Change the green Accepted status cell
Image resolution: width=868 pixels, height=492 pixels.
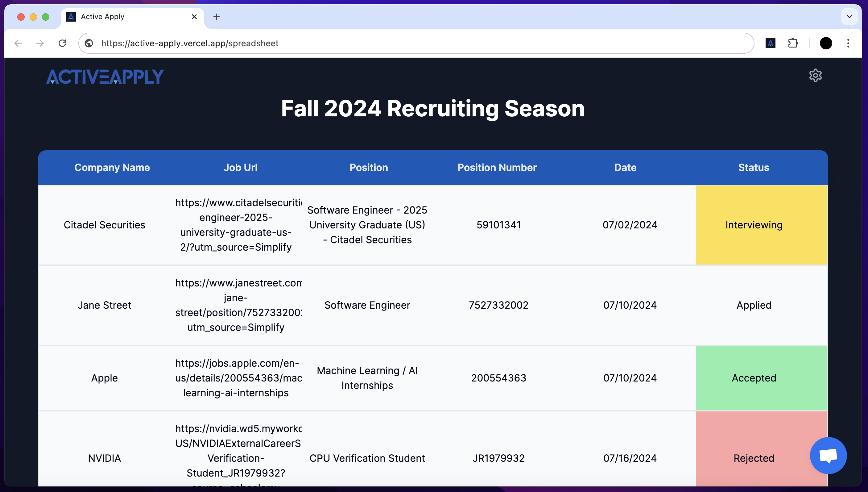[x=762, y=378]
